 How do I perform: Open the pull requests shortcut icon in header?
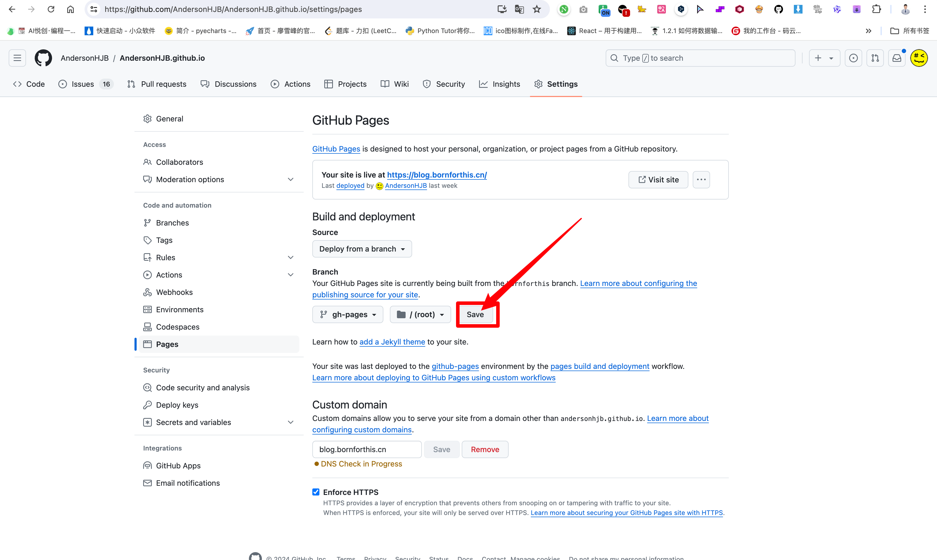[x=875, y=58]
